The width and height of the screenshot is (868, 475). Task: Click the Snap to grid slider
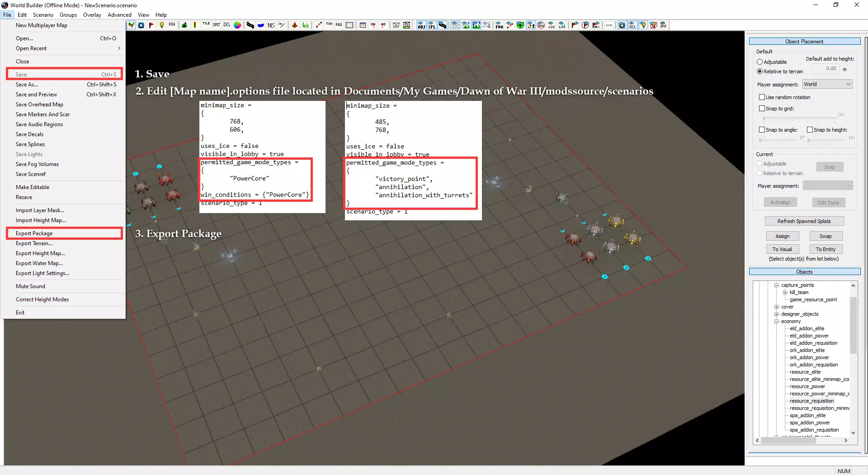[x=799, y=119]
